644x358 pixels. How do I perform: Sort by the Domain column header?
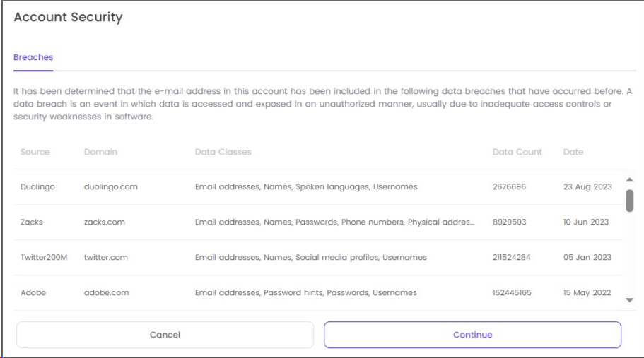pyautogui.click(x=100, y=152)
